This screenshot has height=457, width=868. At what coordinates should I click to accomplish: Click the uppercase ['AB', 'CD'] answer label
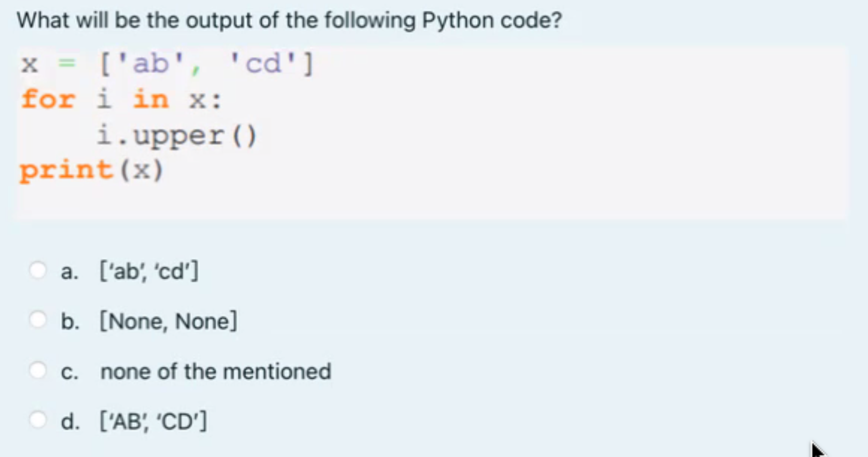(x=154, y=421)
